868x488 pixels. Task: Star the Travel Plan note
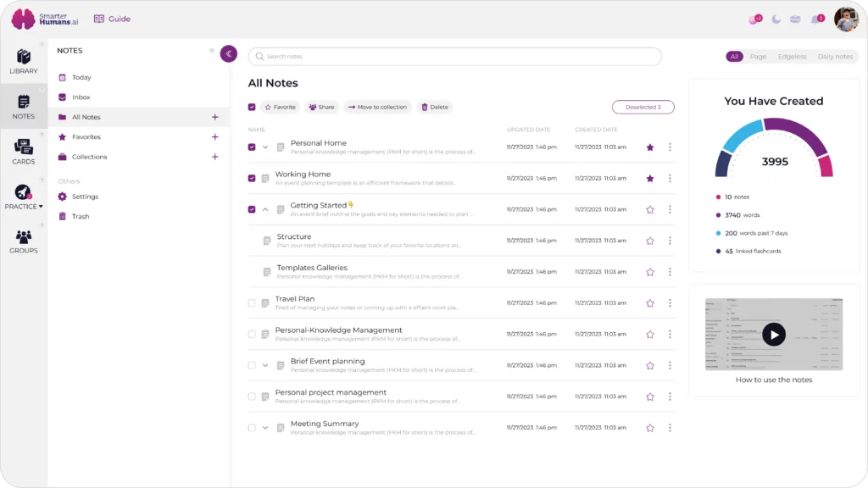coord(650,303)
